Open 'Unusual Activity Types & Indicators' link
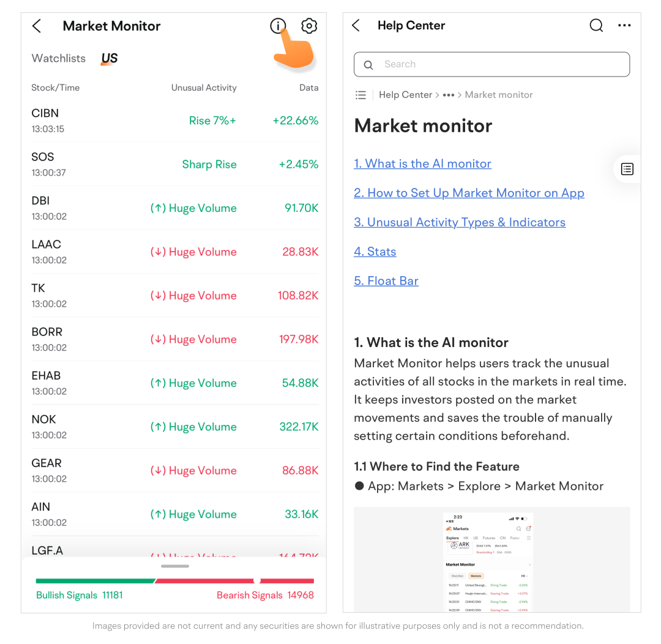 tap(459, 222)
